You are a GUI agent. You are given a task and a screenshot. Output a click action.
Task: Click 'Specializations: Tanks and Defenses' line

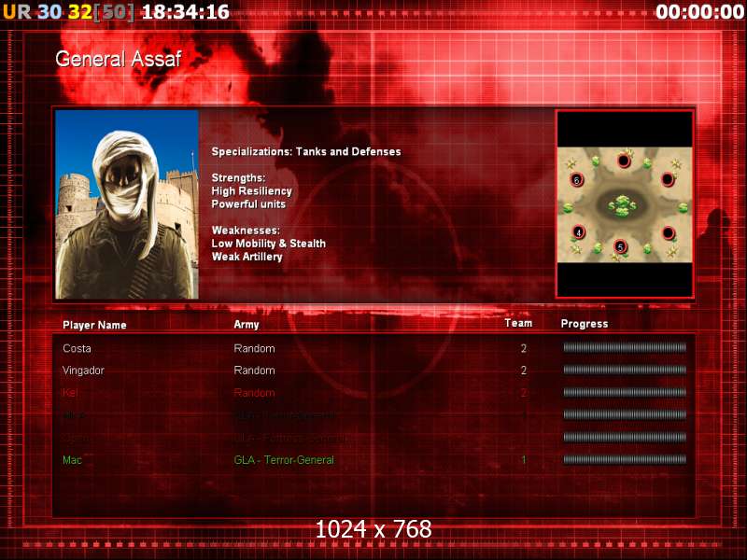click(306, 152)
